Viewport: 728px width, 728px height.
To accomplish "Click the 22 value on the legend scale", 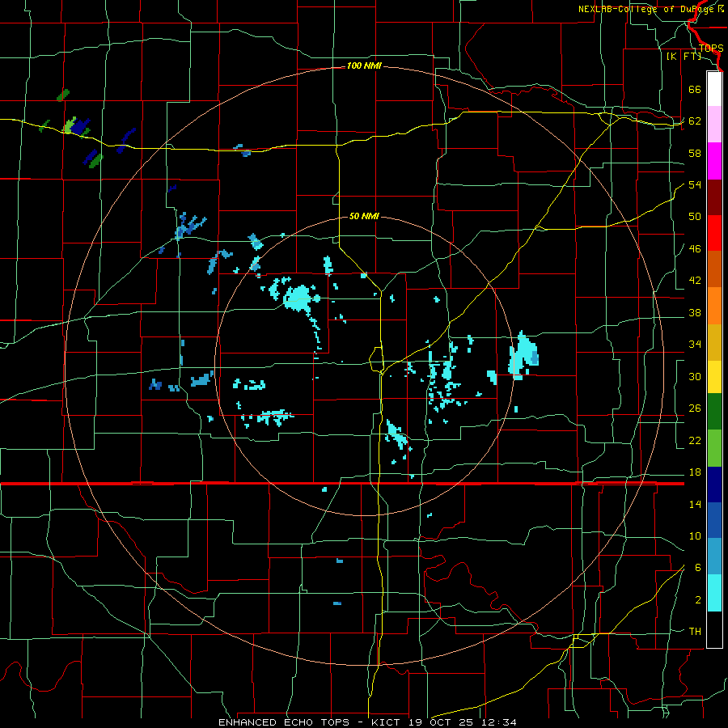I will click(x=695, y=440).
